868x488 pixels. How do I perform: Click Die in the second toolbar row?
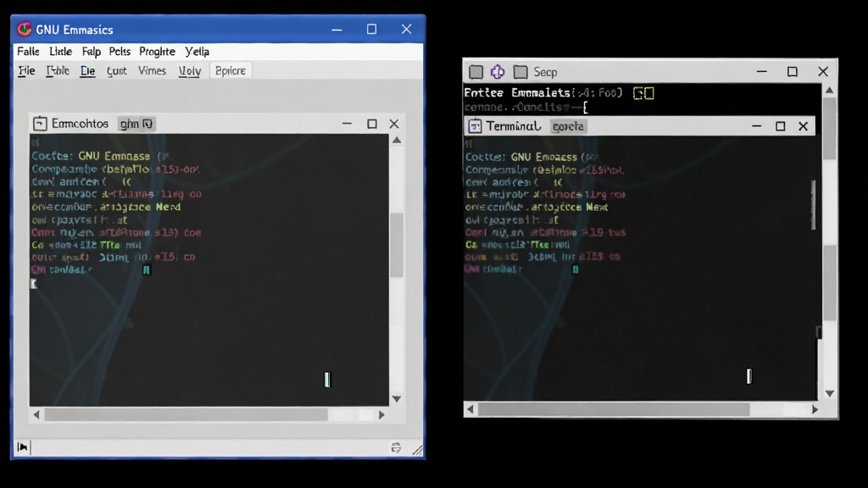[87, 71]
